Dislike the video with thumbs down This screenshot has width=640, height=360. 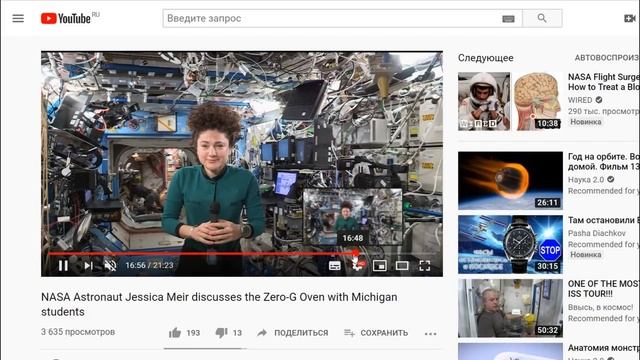point(221,333)
